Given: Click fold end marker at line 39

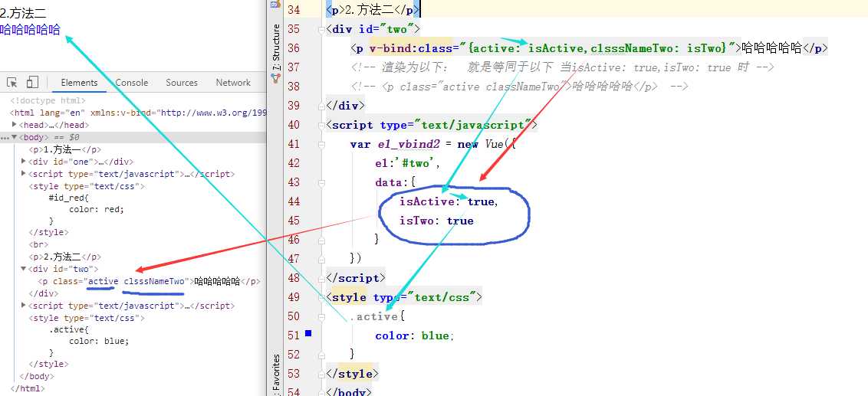Looking at the screenshot, I should [x=322, y=106].
